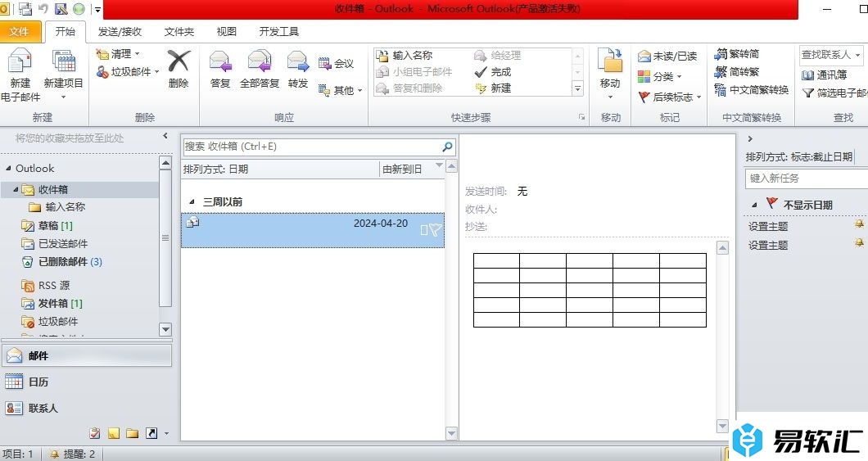Toggle 未读/已读 read status
This screenshot has width=868, height=461.
[667, 56]
